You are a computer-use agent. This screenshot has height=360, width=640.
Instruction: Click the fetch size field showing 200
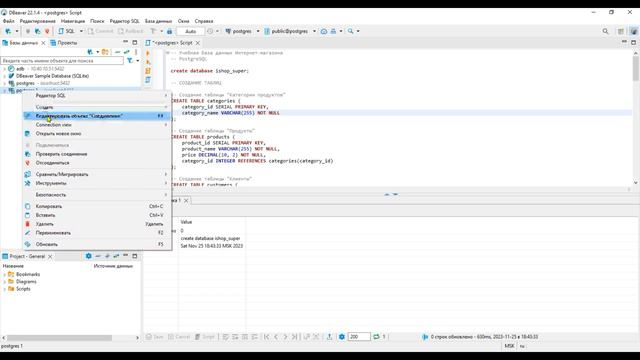359,337
